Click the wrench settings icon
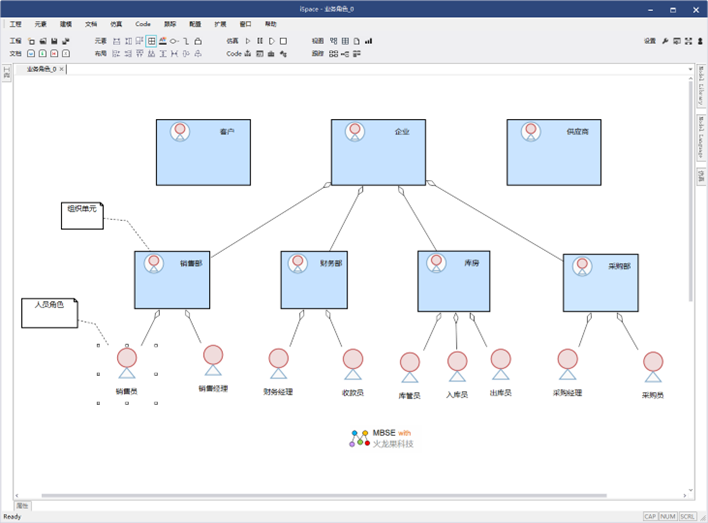This screenshot has height=523, width=708. 665,41
